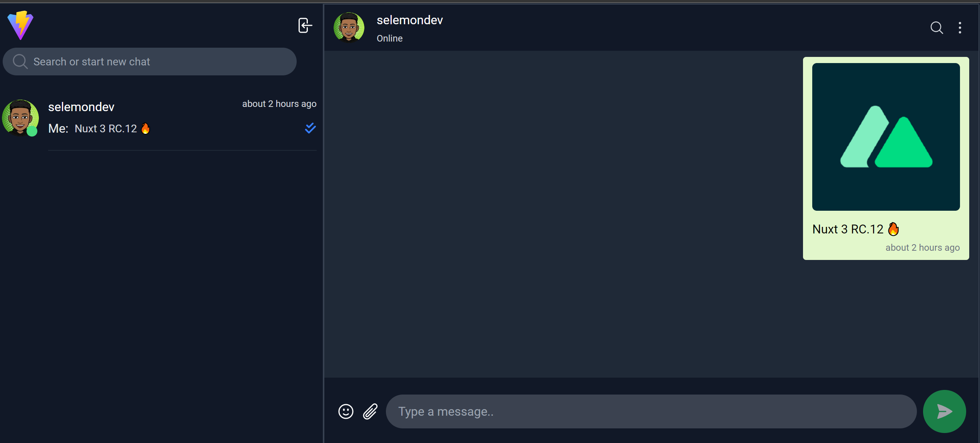Click the file attachment paperclip icon
980x443 pixels.
pyautogui.click(x=370, y=412)
